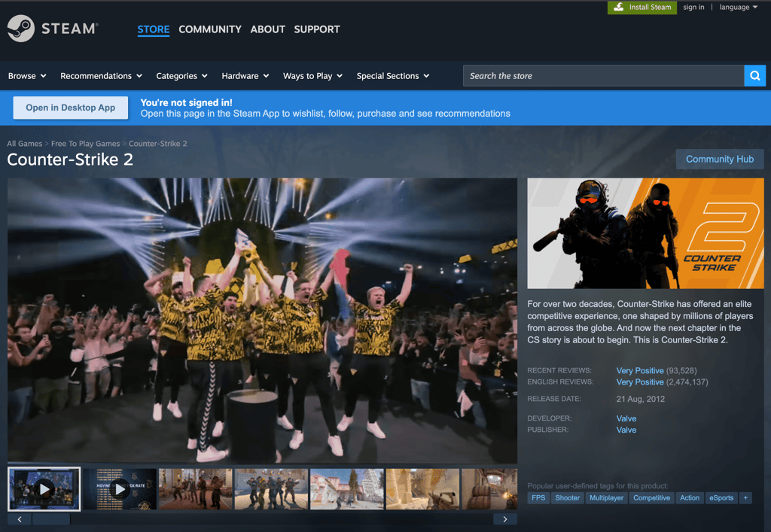Select the FPS tag
771x532 pixels.
pos(538,498)
